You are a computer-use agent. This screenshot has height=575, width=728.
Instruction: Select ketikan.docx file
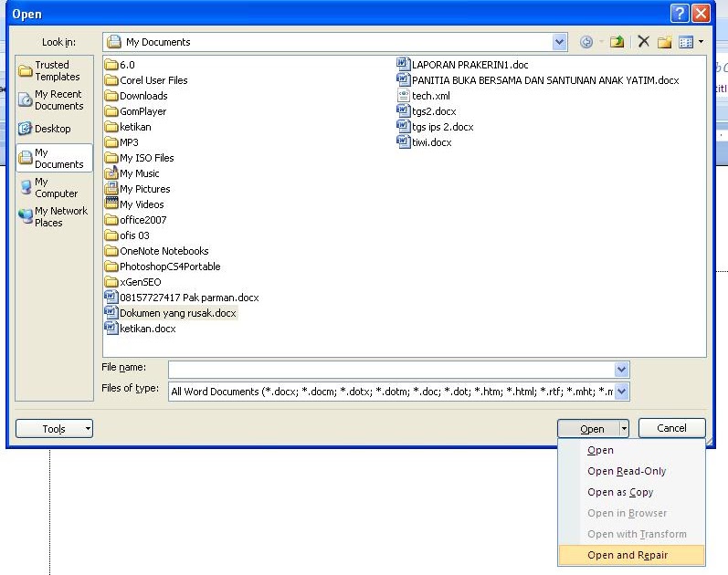point(141,329)
